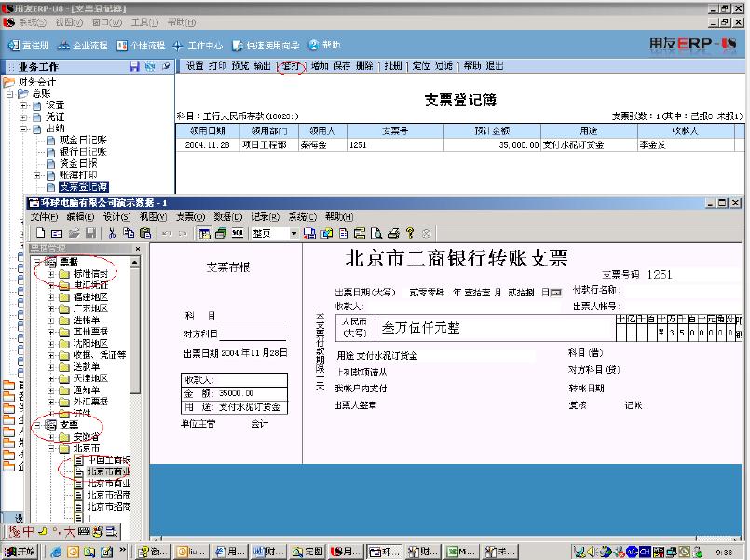The image size is (750, 560).
Task: Click the 秦梅金 cell in the register
Action: 322,145
